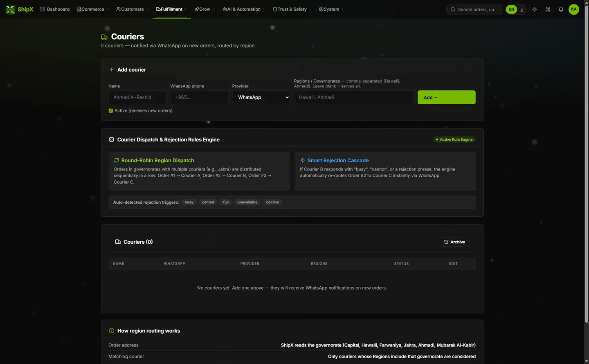
Task: Expand the Grow menu
Action: (x=205, y=9)
